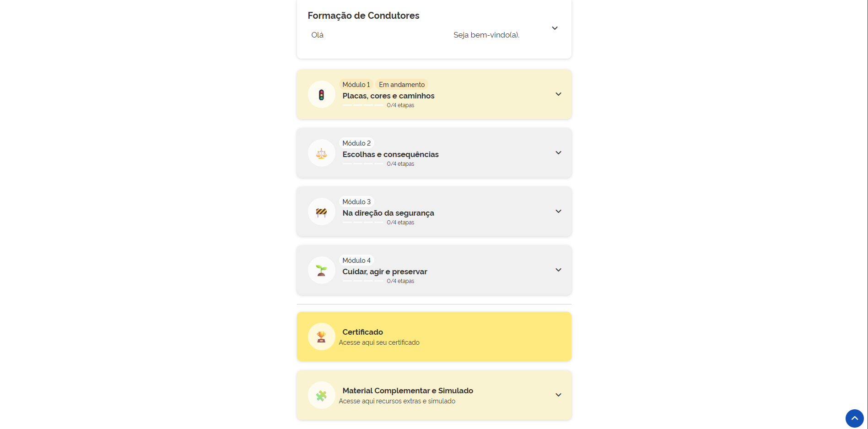
Task: Click the Em andamento status badge
Action: (x=402, y=85)
